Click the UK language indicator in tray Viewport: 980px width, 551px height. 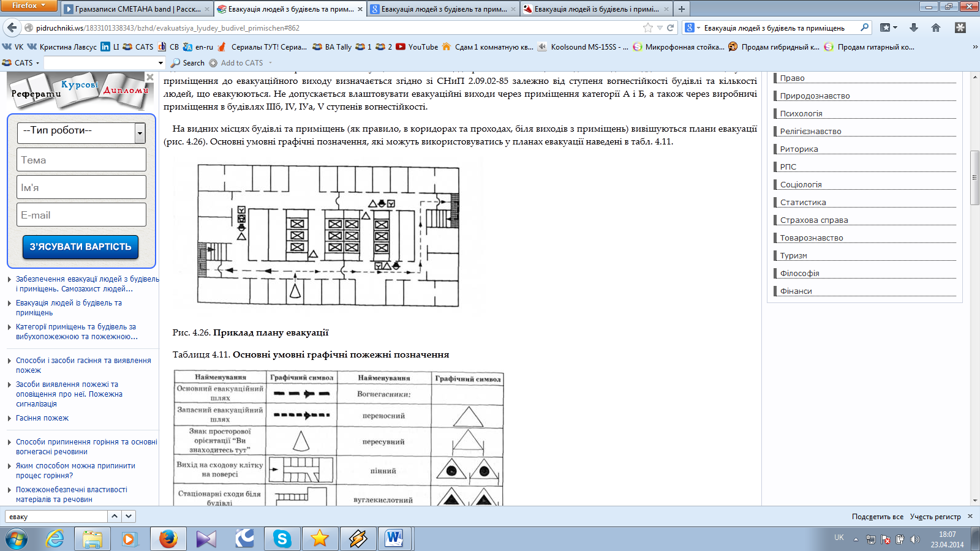[x=839, y=538]
